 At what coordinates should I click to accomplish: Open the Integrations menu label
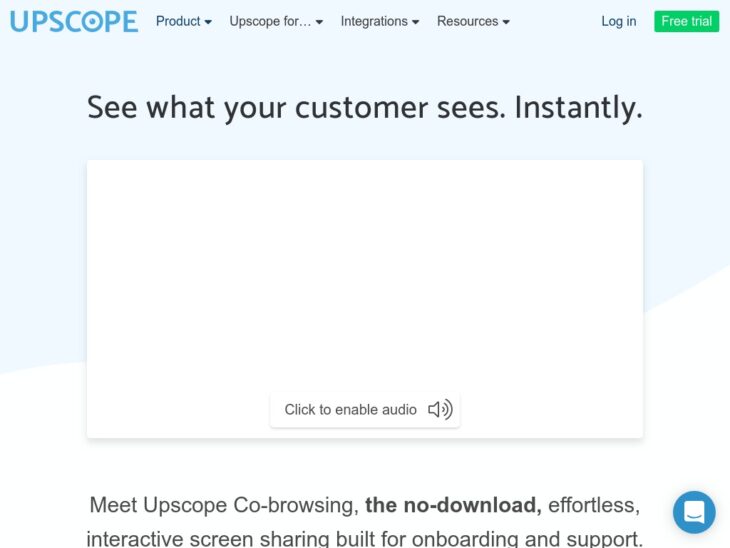pos(374,21)
